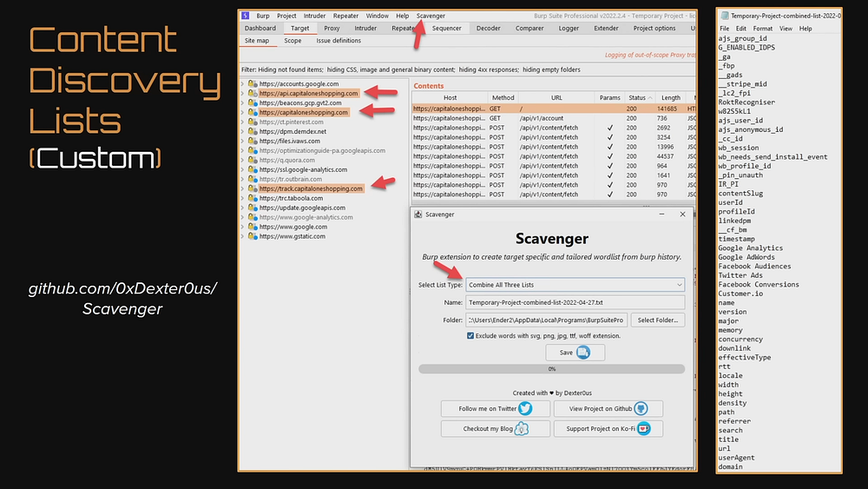Click Support Project on Ko-Fi button
Viewport: 868px width, 489px height.
(608, 429)
